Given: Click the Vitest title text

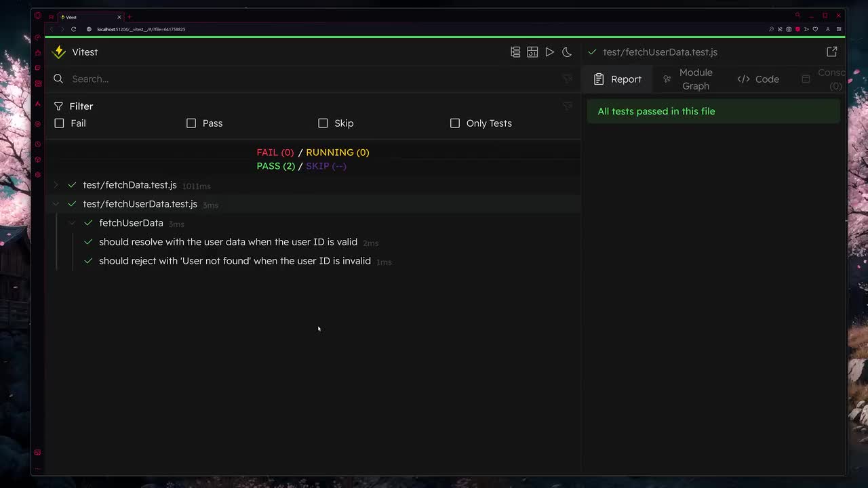Looking at the screenshot, I should pyautogui.click(x=85, y=52).
